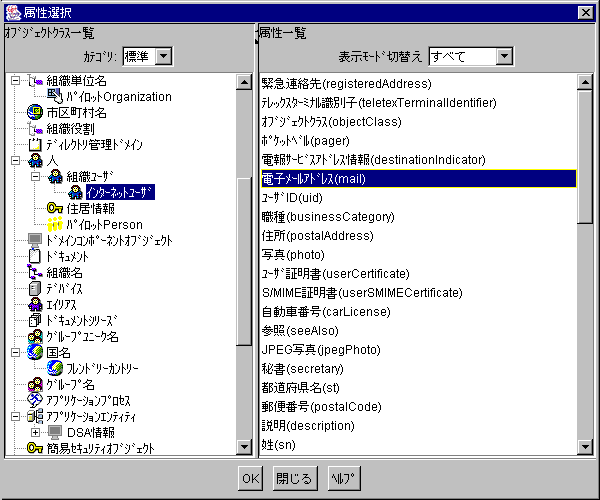Click the ディレクトリ管理ドメイン icon
This screenshot has width=600, height=500.
(35, 145)
